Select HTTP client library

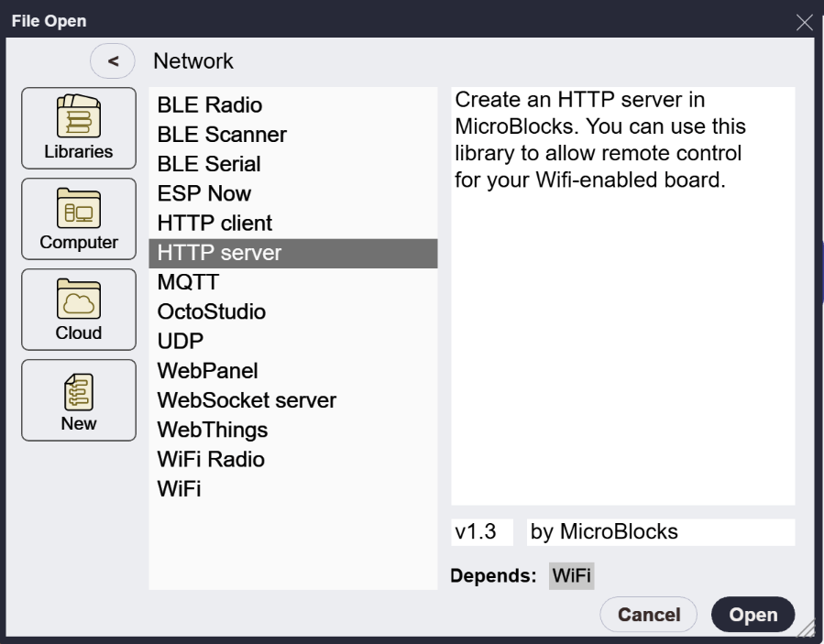pos(293,224)
